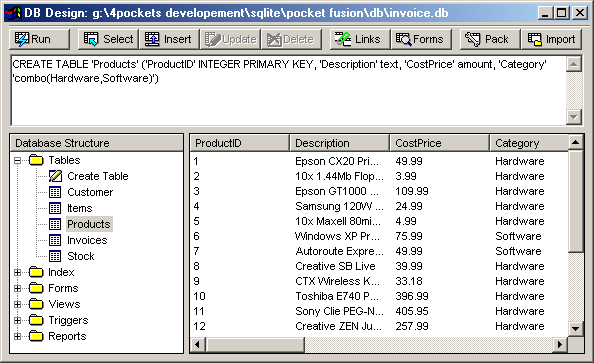
Task: Click the Invoices table grid icon
Action: [55, 240]
